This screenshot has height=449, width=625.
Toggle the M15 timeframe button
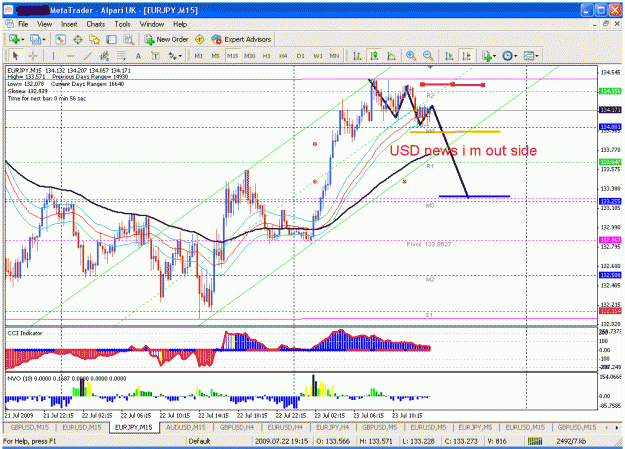click(x=232, y=56)
